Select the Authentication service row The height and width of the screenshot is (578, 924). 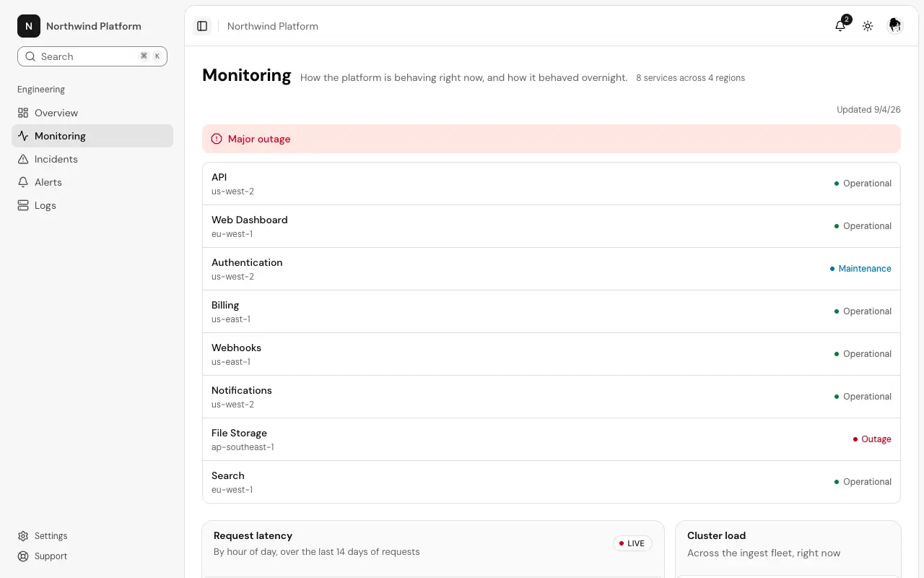(x=552, y=269)
